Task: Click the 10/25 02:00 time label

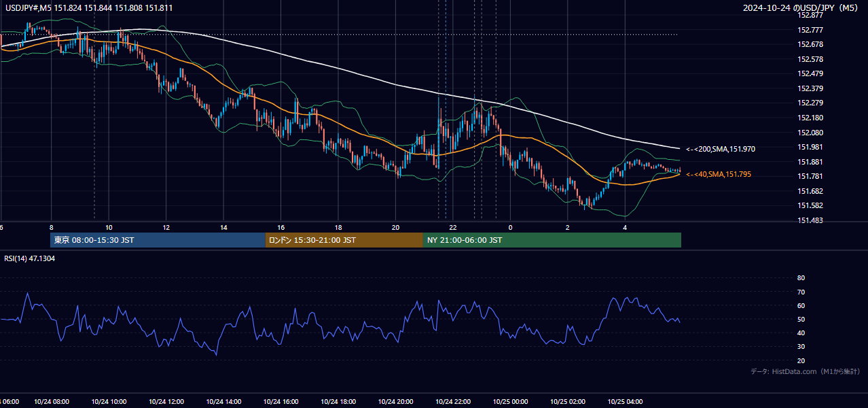Action: pos(568,401)
